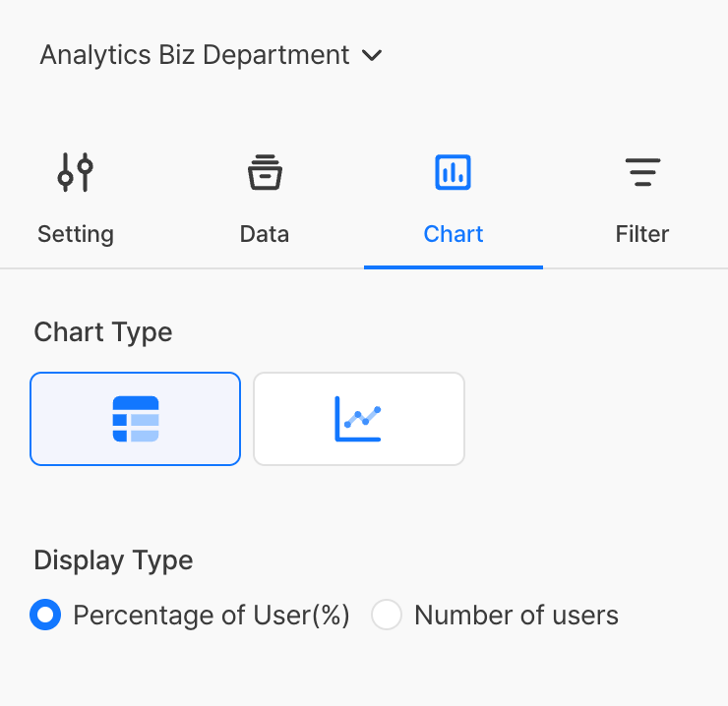The height and width of the screenshot is (706, 728).
Task: Go to the Filter tab label
Action: coord(642,234)
